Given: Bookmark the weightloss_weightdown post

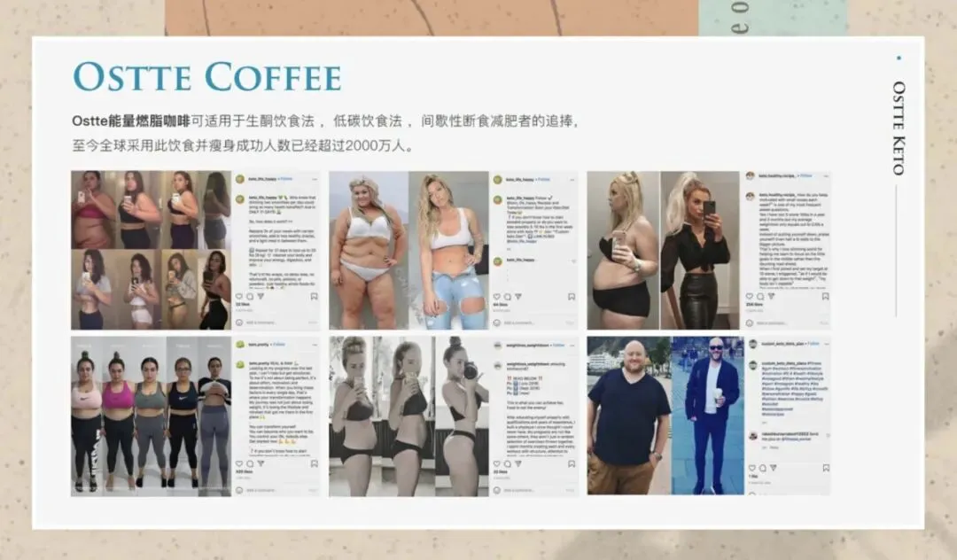Looking at the screenshot, I should coord(572,463).
